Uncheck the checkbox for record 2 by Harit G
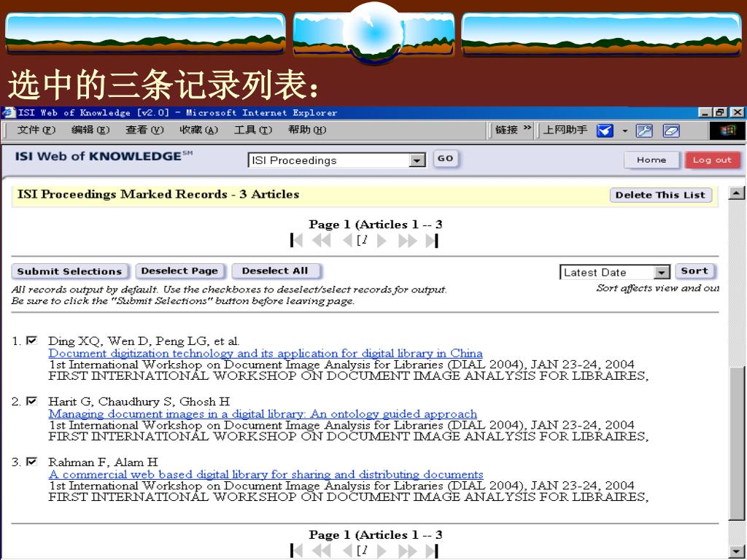 click(31, 401)
